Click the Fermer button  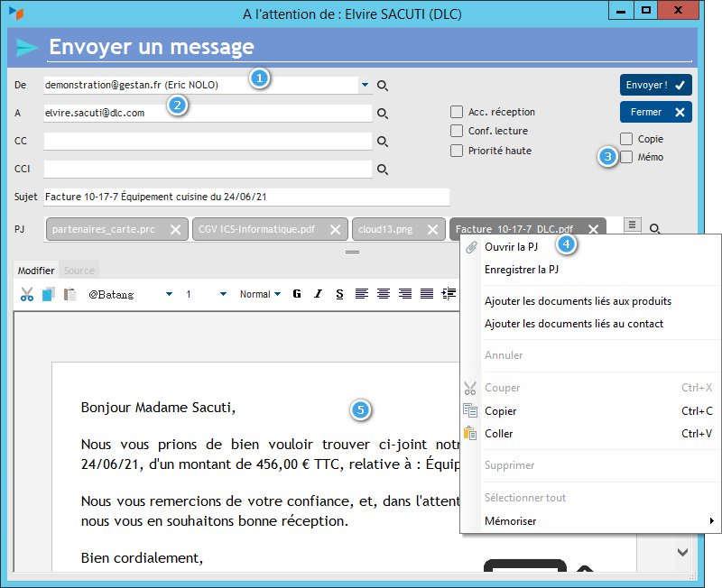pyautogui.click(x=655, y=112)
